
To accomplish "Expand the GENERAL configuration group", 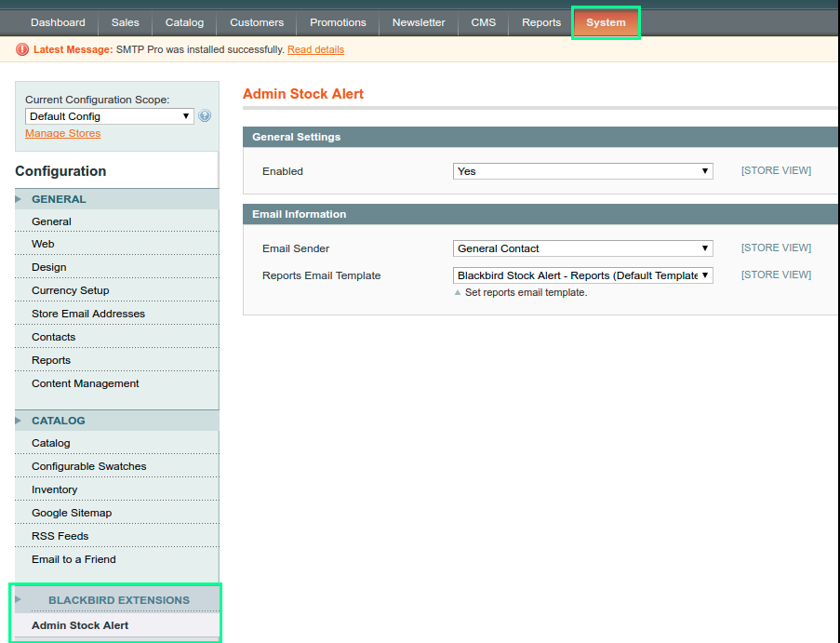I will (x=117, y=199).
